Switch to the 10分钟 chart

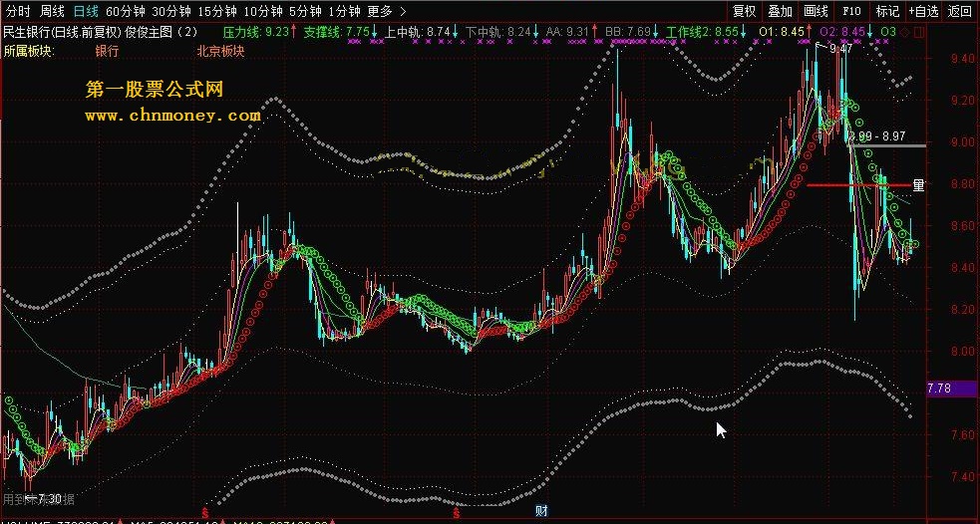click(263, 11)
